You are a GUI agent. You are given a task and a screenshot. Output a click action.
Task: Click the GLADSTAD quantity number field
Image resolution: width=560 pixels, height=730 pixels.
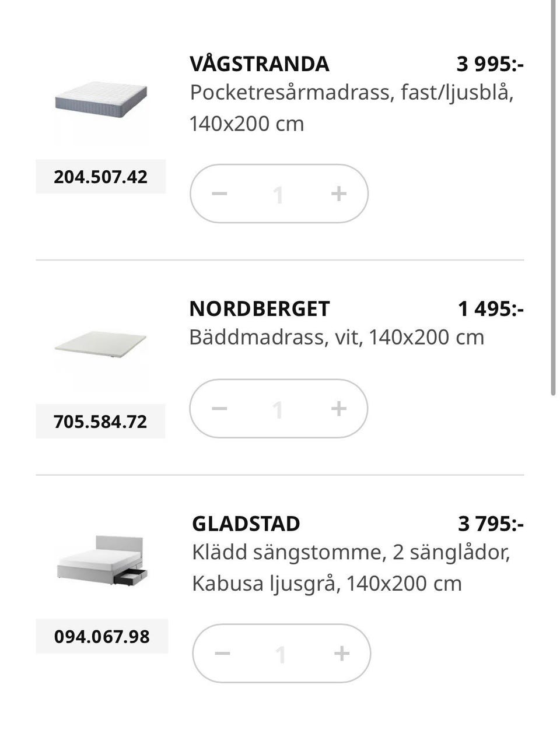281,654
